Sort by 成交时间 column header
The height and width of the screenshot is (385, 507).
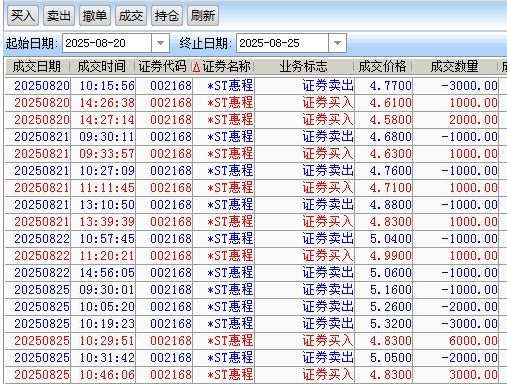point(102,67)
